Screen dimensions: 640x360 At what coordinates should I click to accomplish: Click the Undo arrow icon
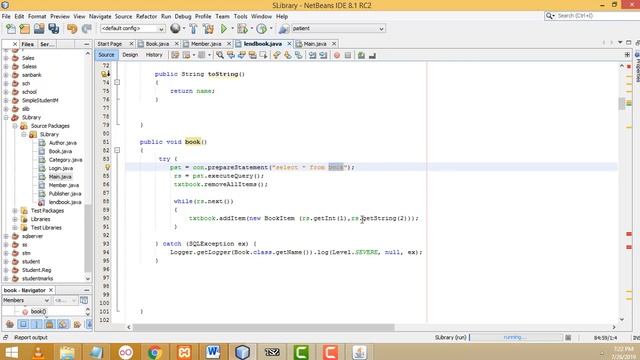[72, 29]
